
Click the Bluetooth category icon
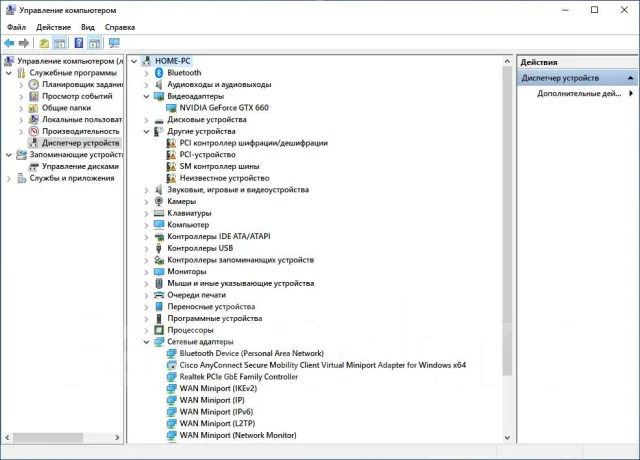coord(159,73)
